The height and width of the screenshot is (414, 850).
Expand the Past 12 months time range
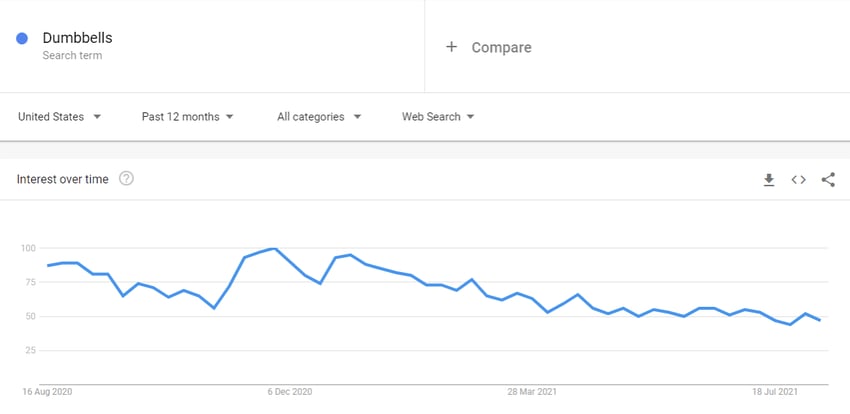pos(188,117)
